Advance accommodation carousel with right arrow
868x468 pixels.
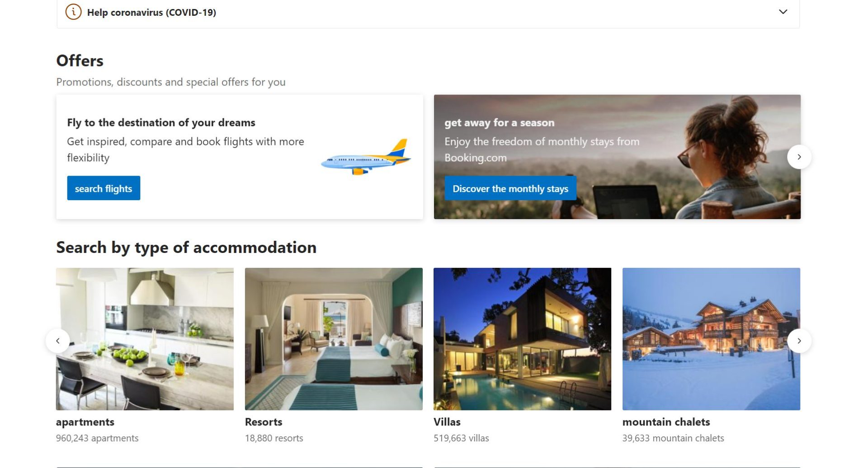pos(799,341)
